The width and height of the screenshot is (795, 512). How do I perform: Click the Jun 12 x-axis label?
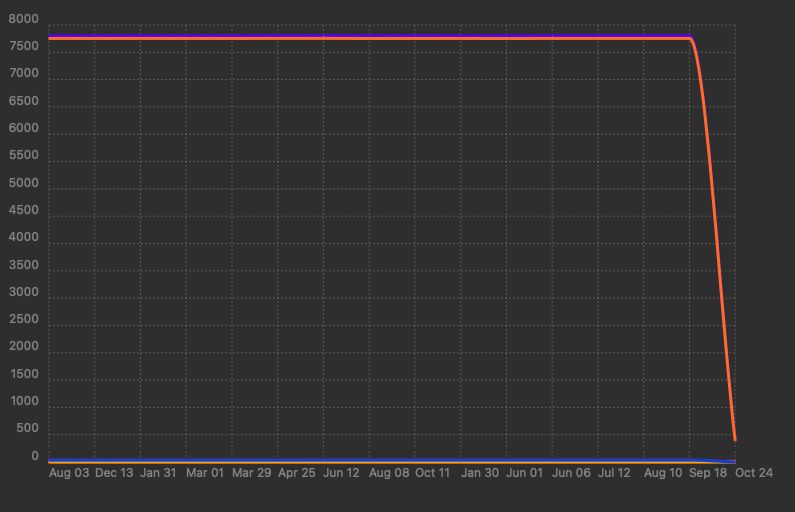pyautogui.click(x=341, y=473)
